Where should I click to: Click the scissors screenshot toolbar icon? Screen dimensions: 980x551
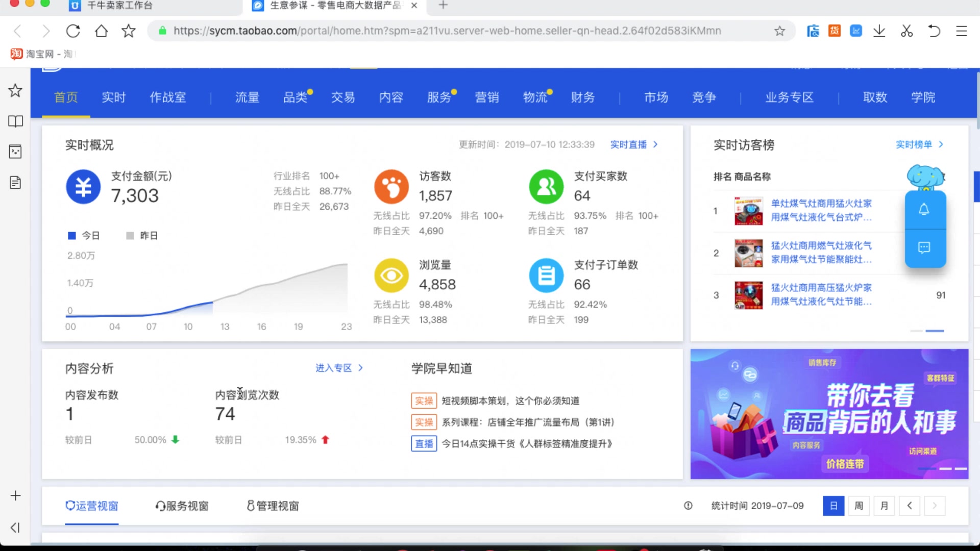906,31
